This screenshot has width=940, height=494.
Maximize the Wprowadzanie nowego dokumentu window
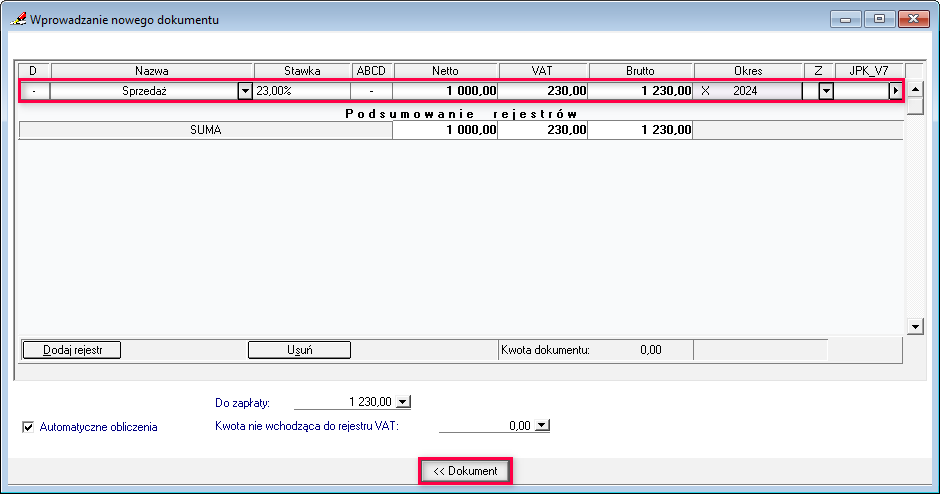[x=879, y=19]
